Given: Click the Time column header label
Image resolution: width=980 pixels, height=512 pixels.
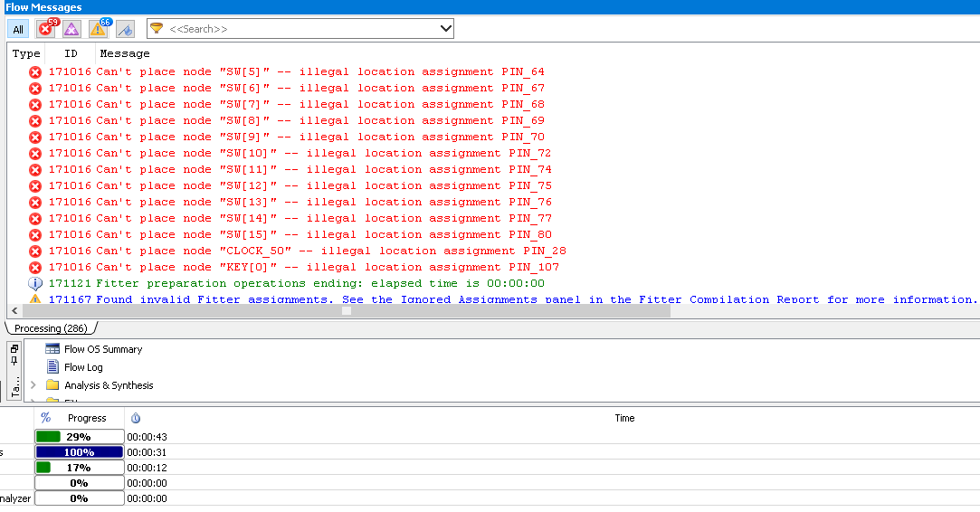Looking at the screenshot, I should tap(624, 418).
